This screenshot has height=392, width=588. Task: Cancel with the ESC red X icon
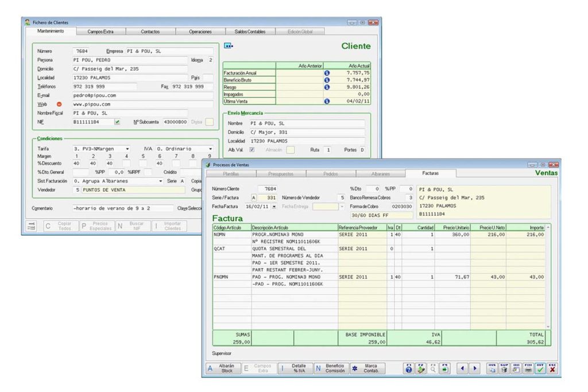coord(552,368)
